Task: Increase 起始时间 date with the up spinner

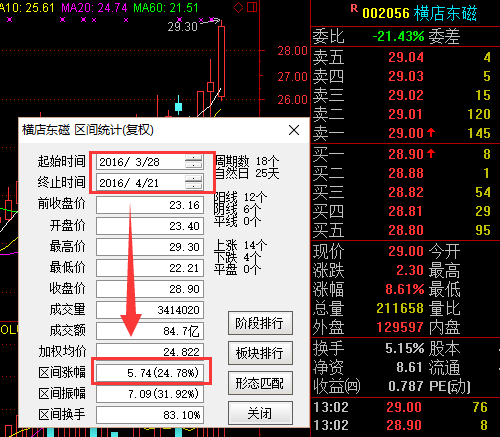Action: 194,158
